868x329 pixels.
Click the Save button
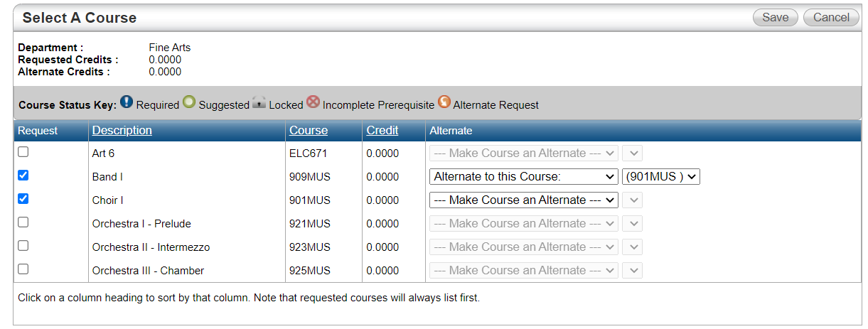(x=776, y=18)
